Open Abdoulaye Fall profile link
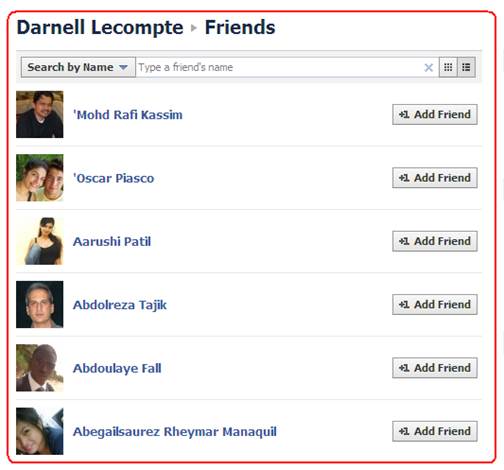The image size is (504, 470). pyautogui.click(x=117, y=368)
